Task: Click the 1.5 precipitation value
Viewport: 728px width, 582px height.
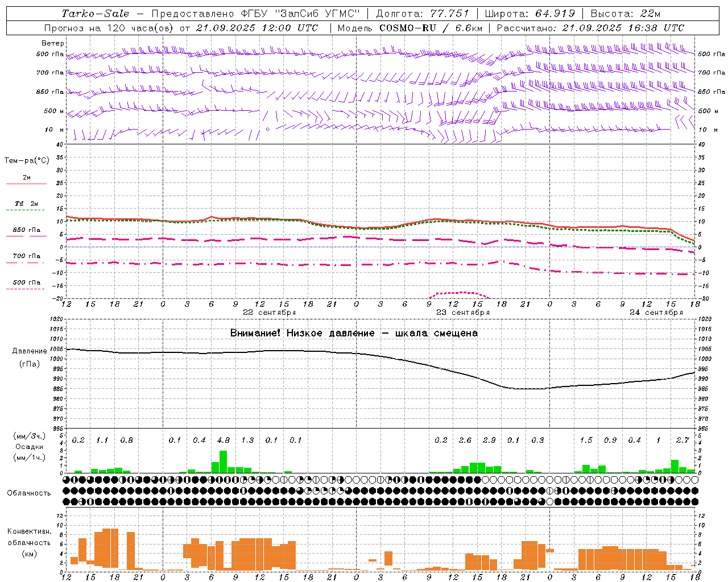Action: point(586,440)
